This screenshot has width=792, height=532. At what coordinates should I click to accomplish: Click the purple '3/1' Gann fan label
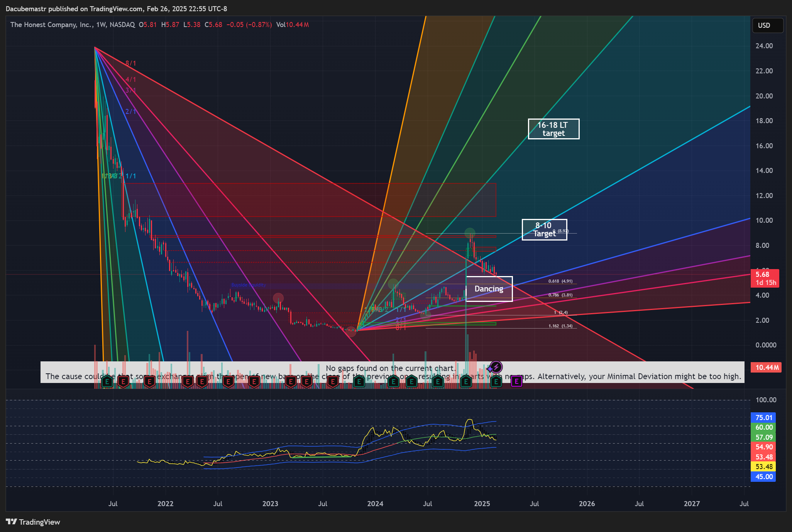tap(130, 90)
